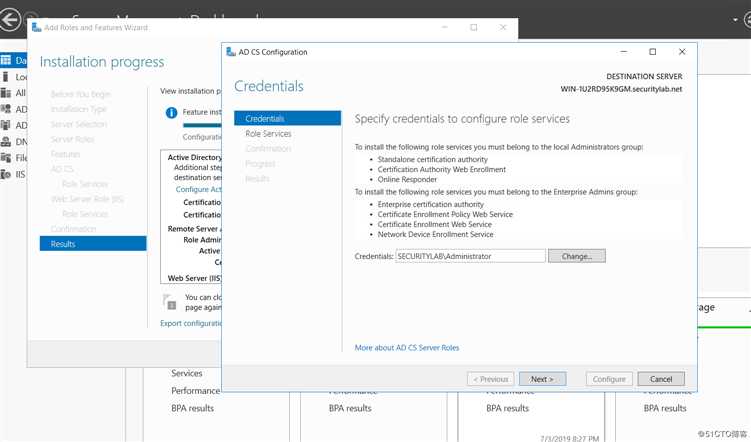Select the Credentials step in wizard navigation

point(287,118)
